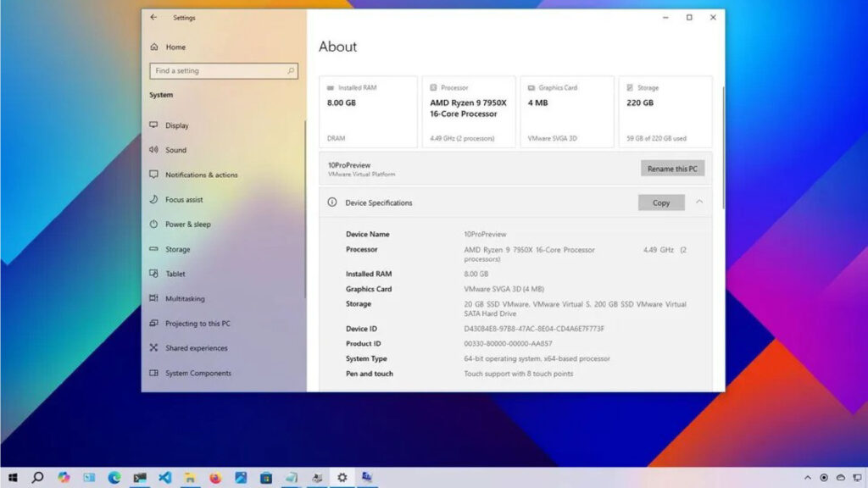The height and width of the screenshot is (488, 868).
Task: Open System Components settings
Action: click(x=198, y=373)
